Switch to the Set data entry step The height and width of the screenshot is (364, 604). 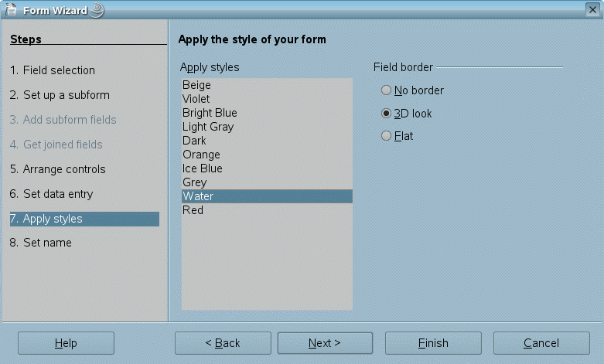pyautogui.click(x=53, y=194)
